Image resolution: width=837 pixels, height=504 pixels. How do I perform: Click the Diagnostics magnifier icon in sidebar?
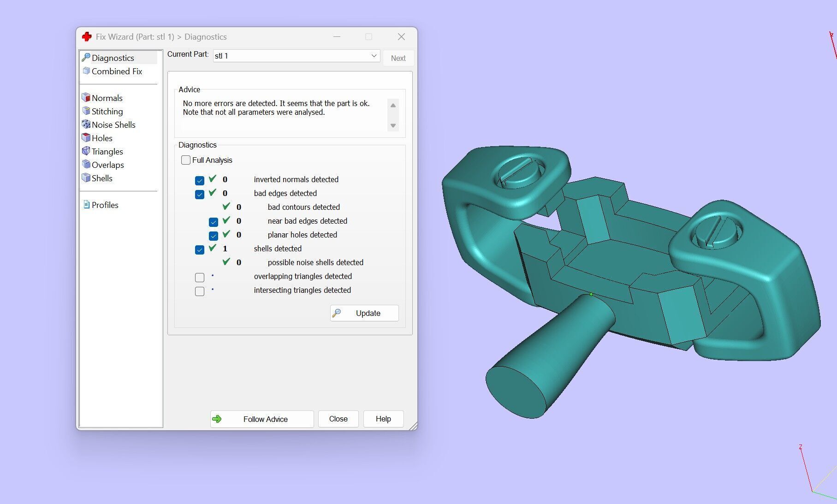point(86,58)
